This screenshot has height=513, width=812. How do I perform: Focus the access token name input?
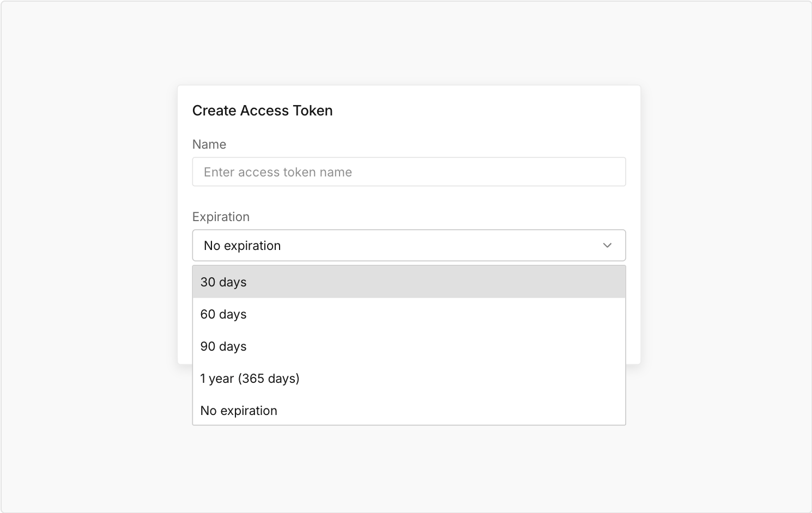[x=409, y=172]
